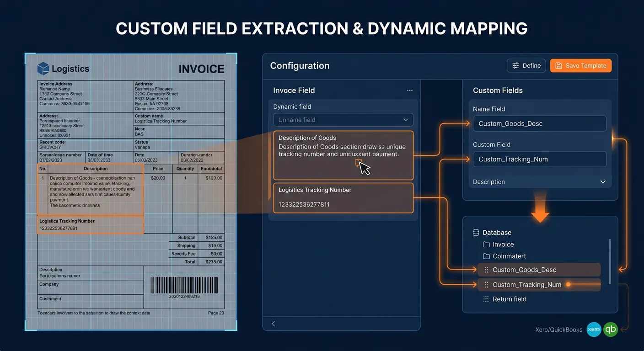This screenshot has height=351, width=644.
Task: Click the 'Xero/QuickBooks' label
Action: point(559,330)
